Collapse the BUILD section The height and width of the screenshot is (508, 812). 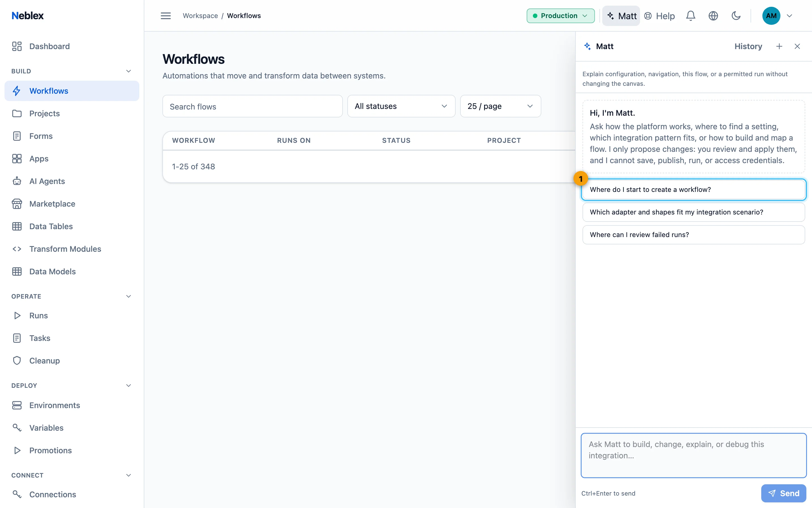(x=129, y=71)
